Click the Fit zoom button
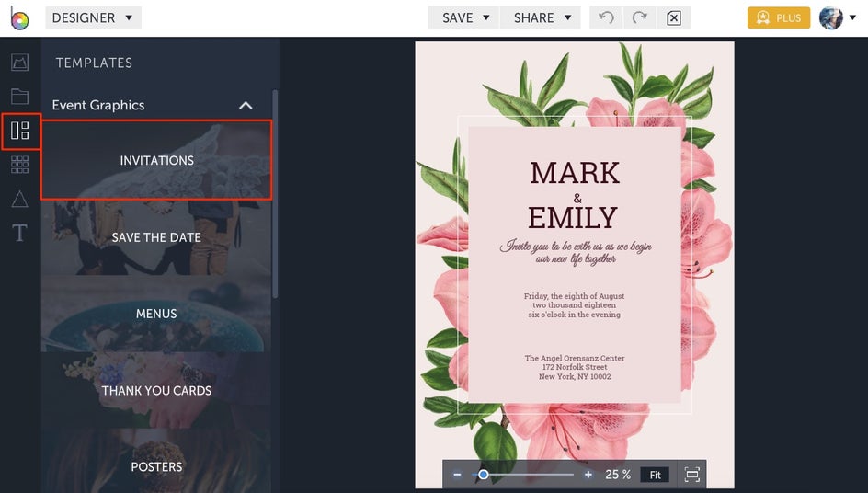Screen dimensions: 868x493 pos(655,475)
